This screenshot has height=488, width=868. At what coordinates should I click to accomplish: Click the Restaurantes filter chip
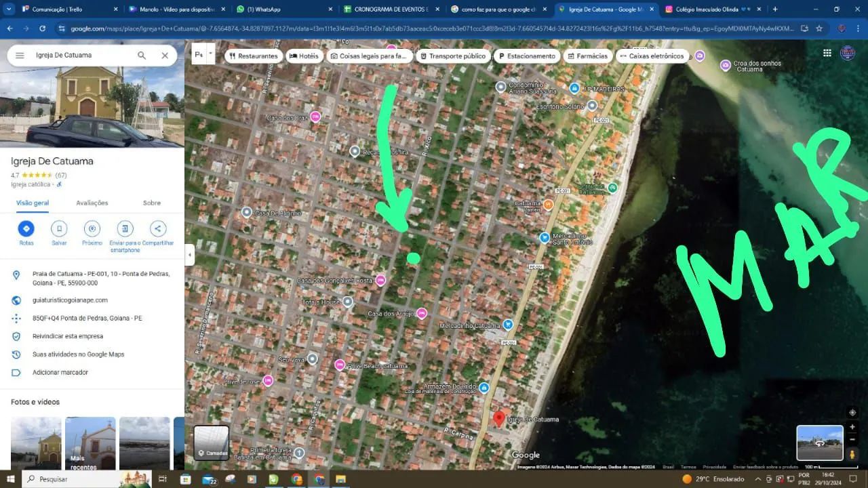coord(254,56)
